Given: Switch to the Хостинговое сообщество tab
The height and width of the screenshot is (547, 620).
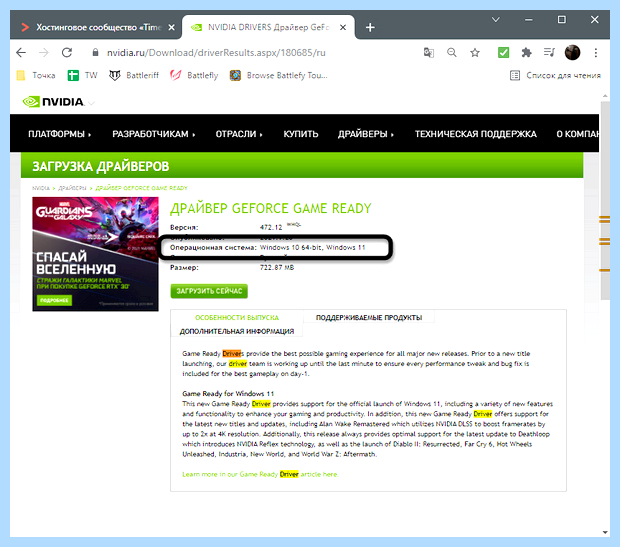Looking at the screenshot, I should coord(98,27).
